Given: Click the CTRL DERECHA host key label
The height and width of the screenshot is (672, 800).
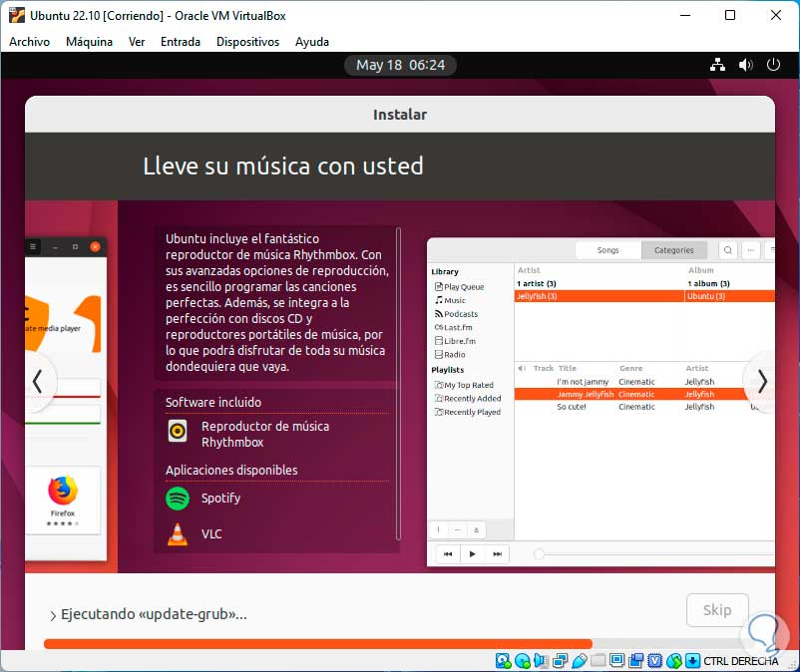Looking at the screenshot, I should pos(741,661).
